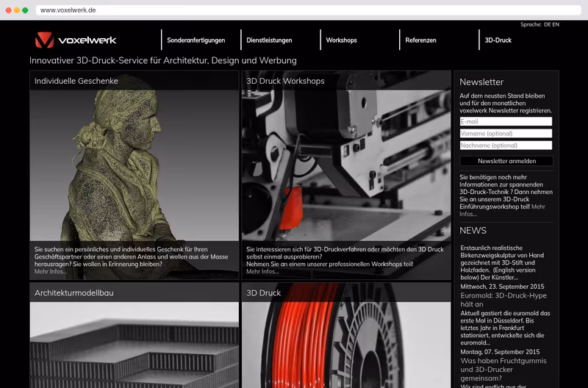Open the Dienstleistungen menu
The height and width of the screenshot is (388, 588).
(269, 40)
